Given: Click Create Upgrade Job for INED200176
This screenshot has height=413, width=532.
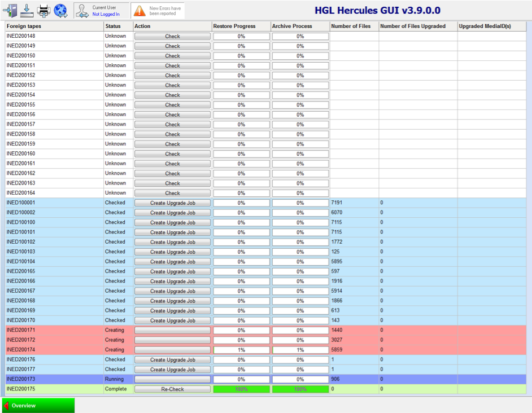Looking at the screenshot, I should pos(172,360).
